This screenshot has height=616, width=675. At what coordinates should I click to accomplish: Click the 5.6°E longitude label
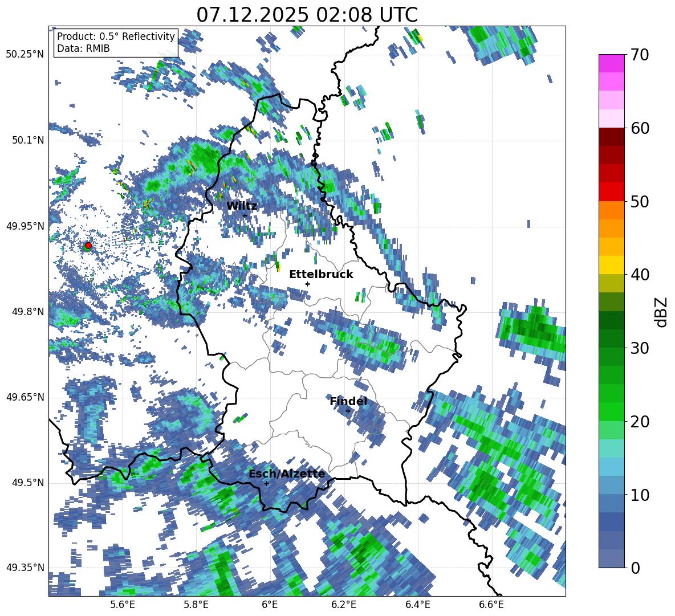(123, 605)
